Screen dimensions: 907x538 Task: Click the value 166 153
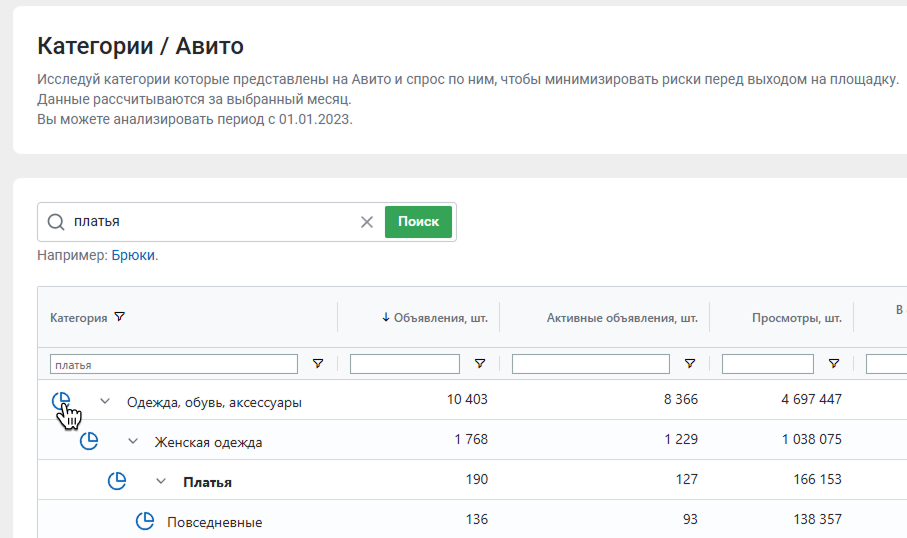[x=817, y=479]
